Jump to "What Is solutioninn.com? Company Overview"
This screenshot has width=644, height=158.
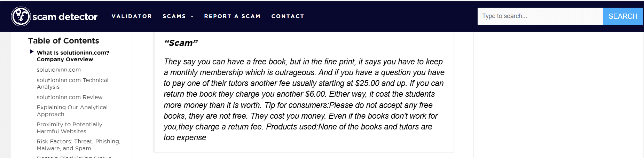coord(73,56)
